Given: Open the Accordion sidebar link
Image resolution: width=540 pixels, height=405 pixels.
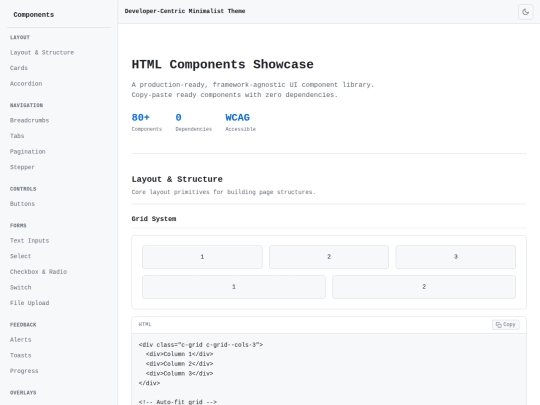Looking at the screenshot, I should pos(26,84).
